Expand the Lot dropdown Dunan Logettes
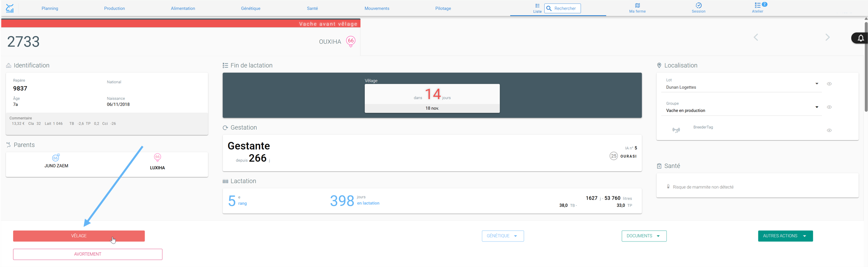 pyautogui.click(x=742, y=84)
